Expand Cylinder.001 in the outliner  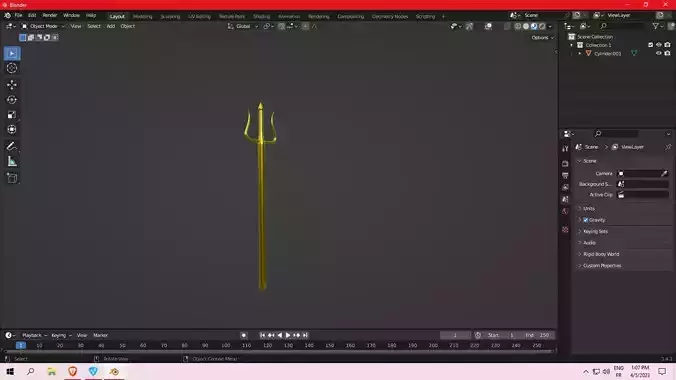580,53
